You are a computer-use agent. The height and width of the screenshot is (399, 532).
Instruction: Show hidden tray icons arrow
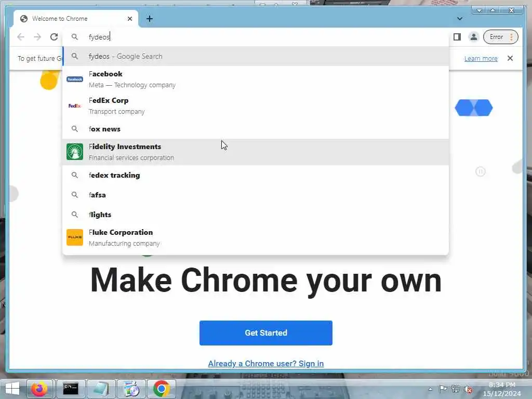pos(430,389)
